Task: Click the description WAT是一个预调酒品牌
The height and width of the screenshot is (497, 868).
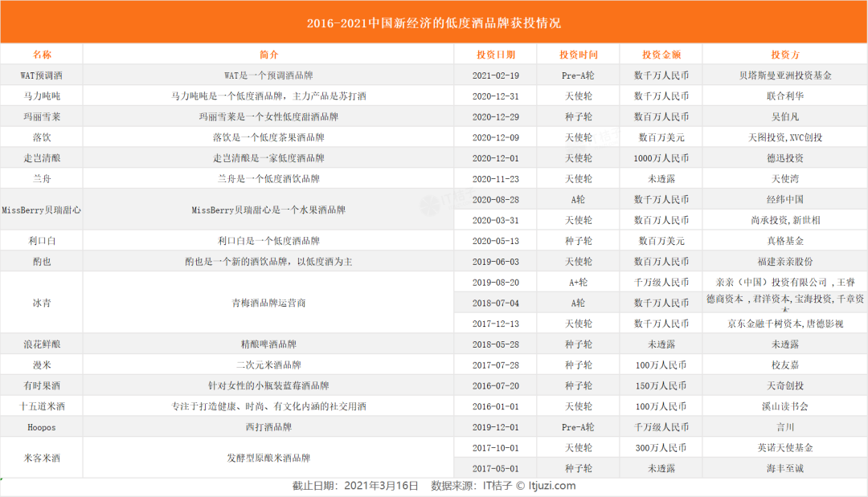Action: click(268, 75)
